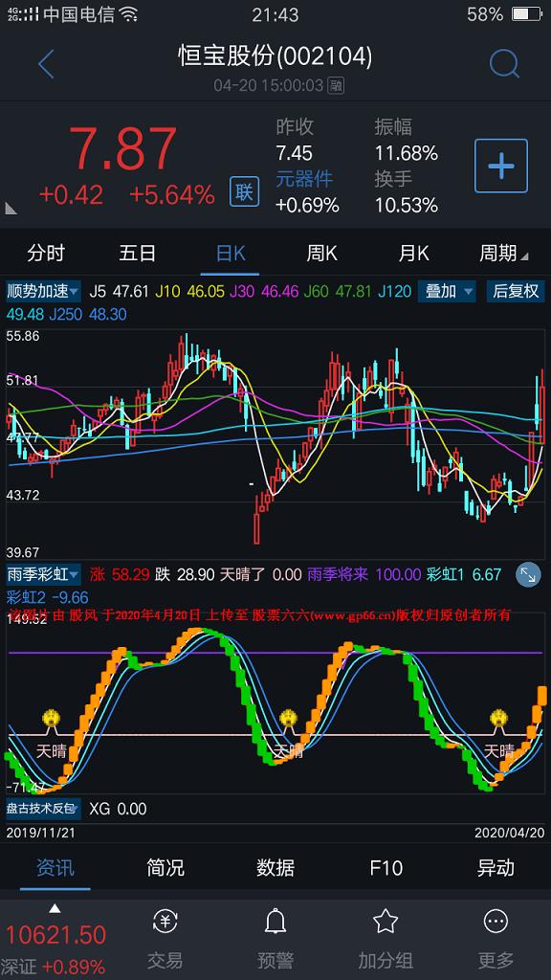Tap the back arrow icon
The image size is (551, 980).
pyautogui.click(x=46, y=64)
